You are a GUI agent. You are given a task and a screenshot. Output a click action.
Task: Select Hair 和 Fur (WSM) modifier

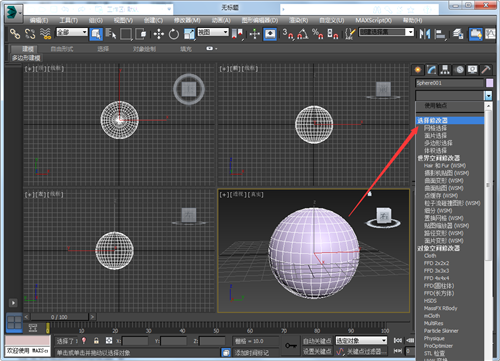coord(445,166)
